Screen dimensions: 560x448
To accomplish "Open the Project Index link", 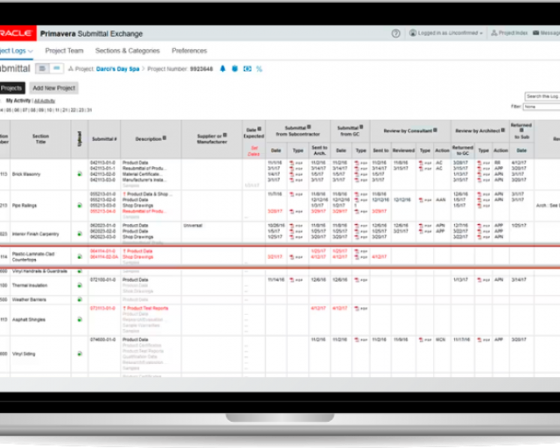I will 510,33.
